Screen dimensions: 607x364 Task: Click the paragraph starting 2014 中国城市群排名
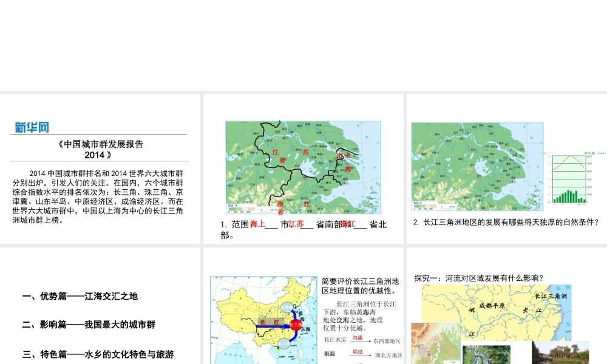pos(98,197)
